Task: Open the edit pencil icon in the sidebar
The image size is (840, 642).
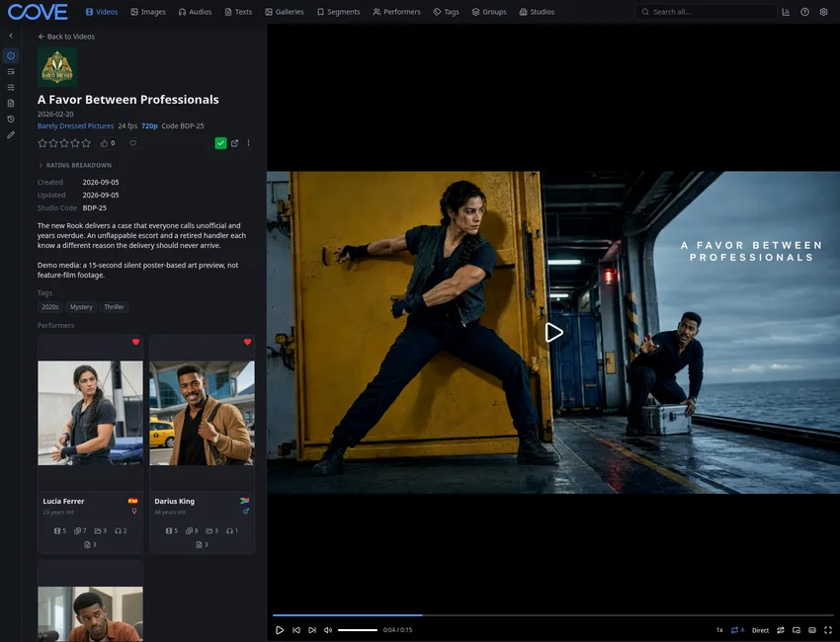Action: 11,135
